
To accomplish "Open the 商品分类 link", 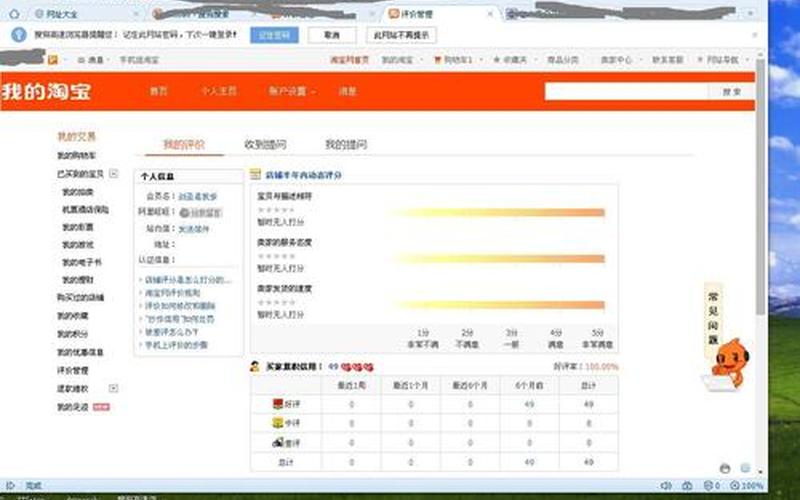I will 562,60.
